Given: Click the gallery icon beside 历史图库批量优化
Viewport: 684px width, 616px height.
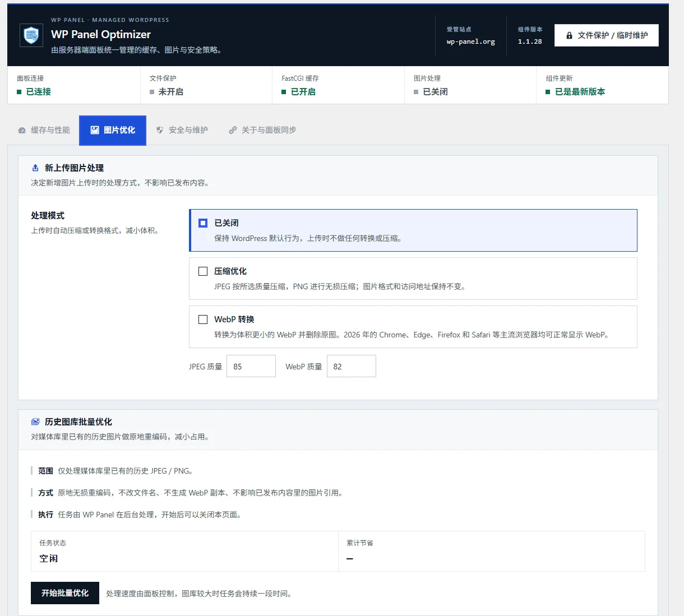Looking at the screenshot, I should click(x=35, y=422).
